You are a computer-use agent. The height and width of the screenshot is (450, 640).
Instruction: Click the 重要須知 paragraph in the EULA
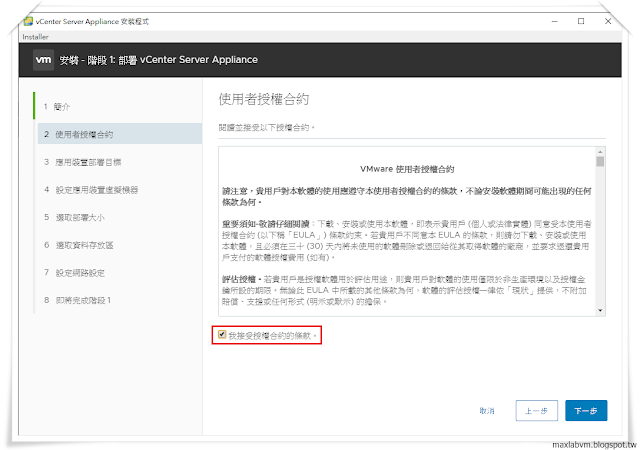click(x=407, y=241)
